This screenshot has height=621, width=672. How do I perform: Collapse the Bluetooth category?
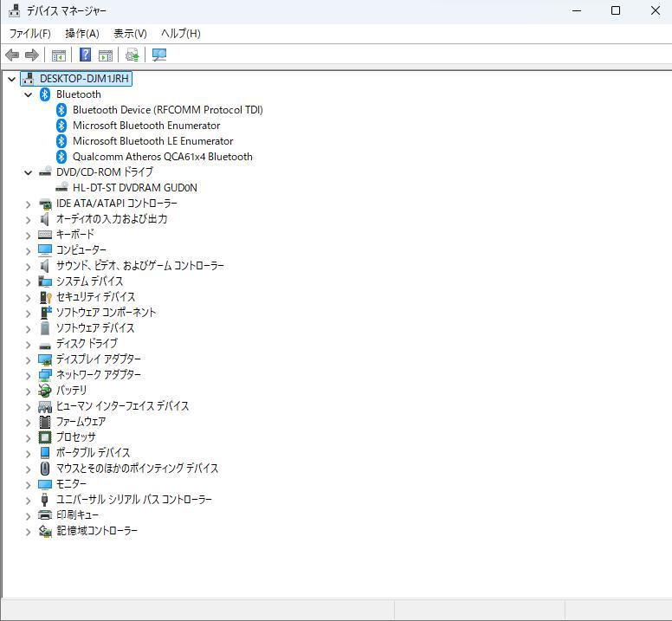point(29,94)
